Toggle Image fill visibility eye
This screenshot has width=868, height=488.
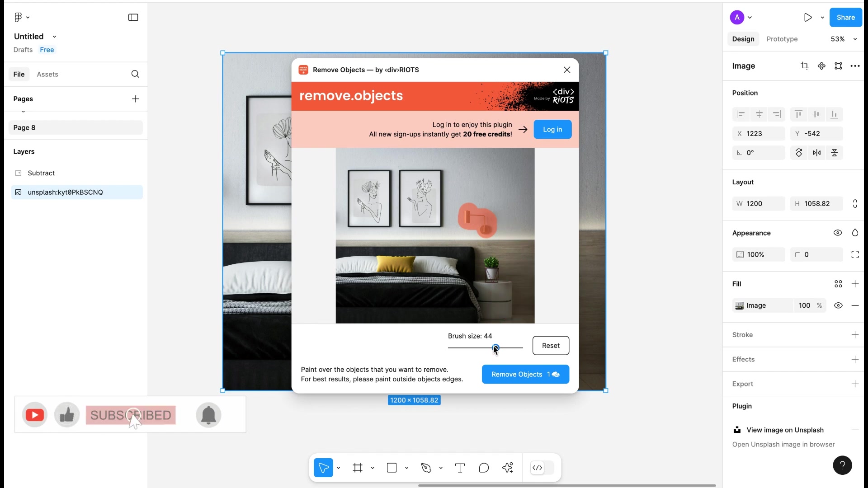pos(838,305)
